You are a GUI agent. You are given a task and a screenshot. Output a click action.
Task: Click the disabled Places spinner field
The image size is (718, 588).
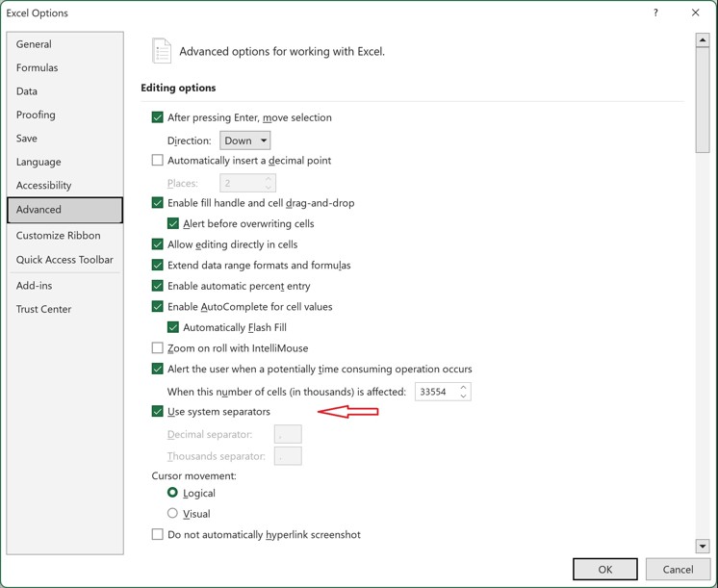(247, 183)
